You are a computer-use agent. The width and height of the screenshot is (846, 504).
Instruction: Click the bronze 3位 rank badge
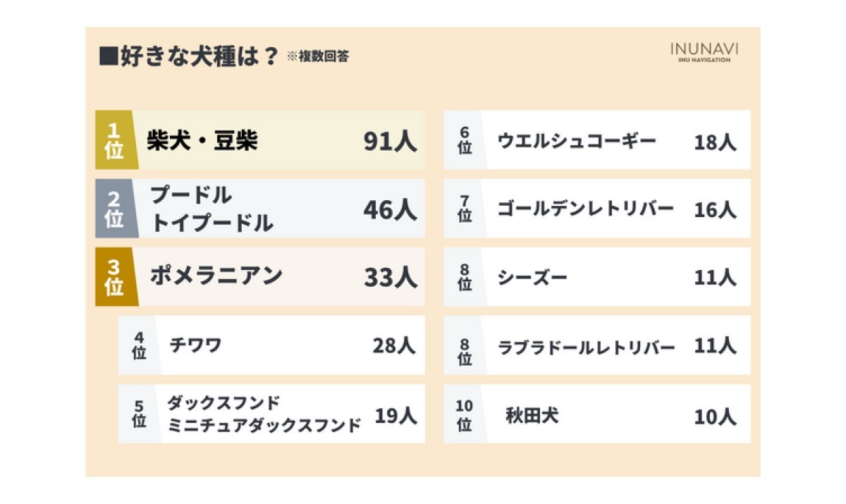point(116,276)
